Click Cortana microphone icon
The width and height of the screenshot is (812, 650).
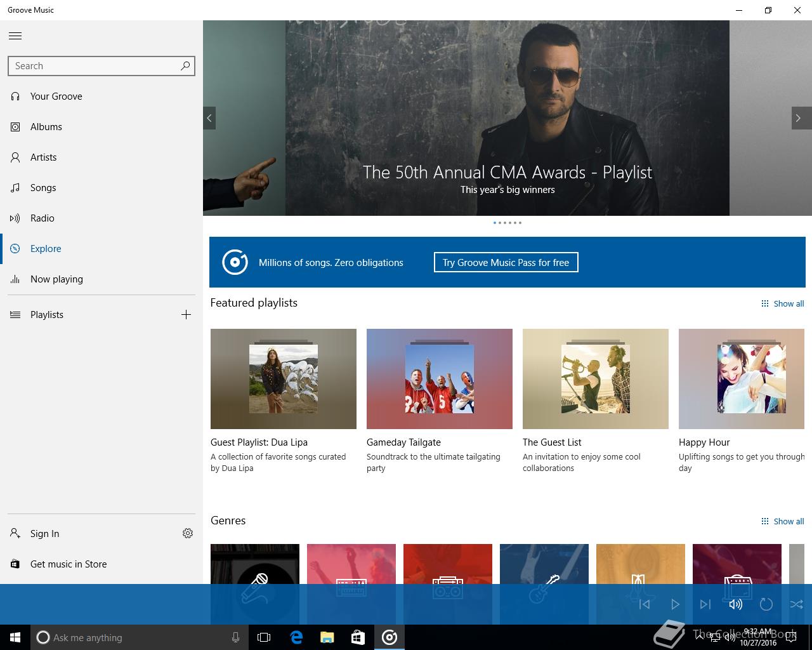pyautogui.click(x=235, y=637)
